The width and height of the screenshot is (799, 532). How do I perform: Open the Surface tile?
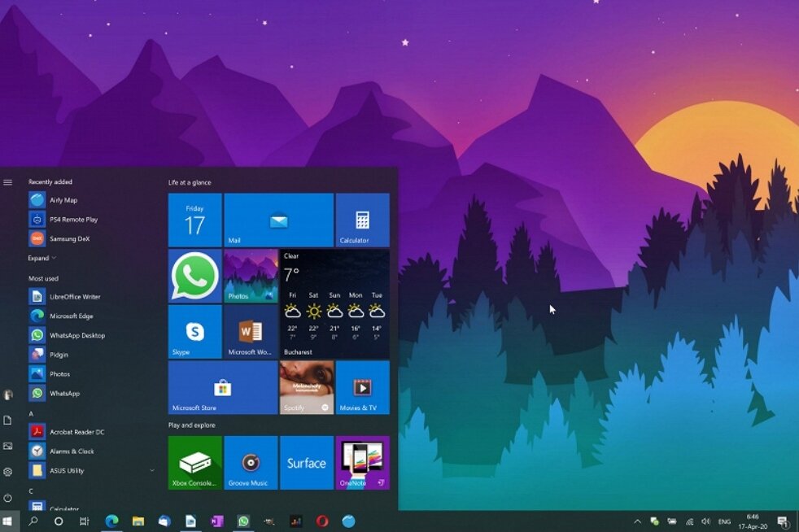click(306, 463)
